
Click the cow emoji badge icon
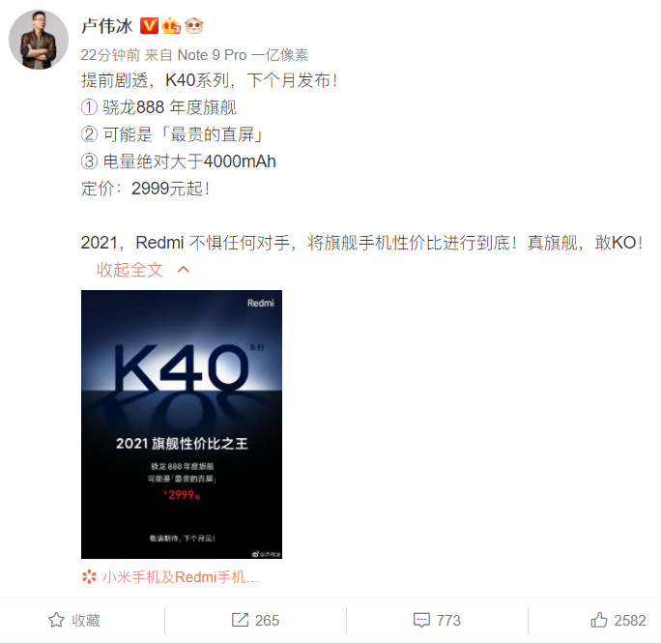click(194, 26)
